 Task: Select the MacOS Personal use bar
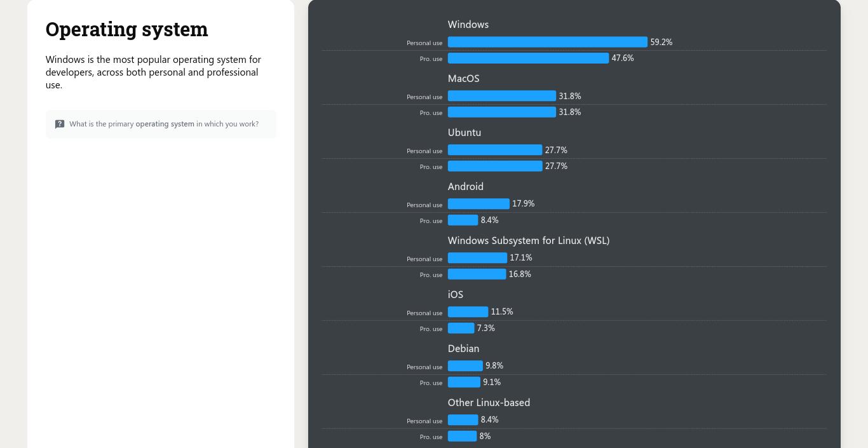coord(501,96)
